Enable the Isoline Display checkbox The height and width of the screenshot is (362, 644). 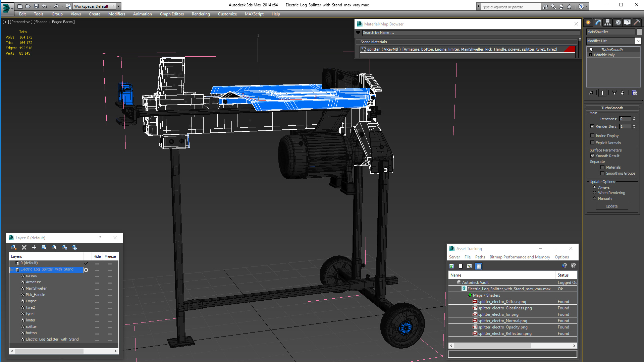point(592,136)
